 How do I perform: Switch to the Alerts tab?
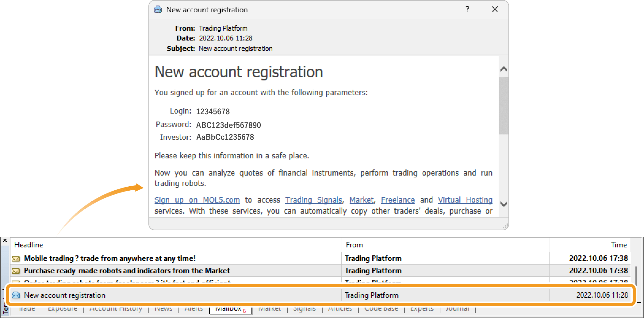click(x=194, y=308)
